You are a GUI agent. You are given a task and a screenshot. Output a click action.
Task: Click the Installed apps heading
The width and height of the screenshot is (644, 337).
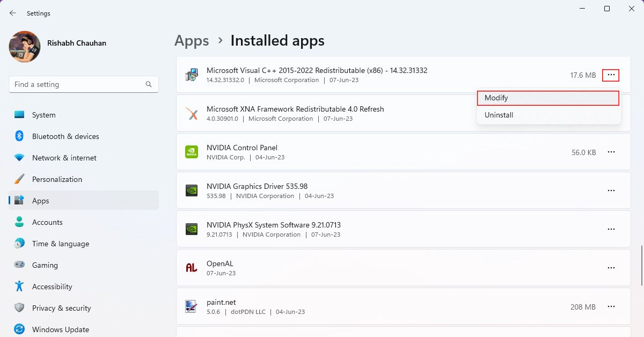(277, 41)
